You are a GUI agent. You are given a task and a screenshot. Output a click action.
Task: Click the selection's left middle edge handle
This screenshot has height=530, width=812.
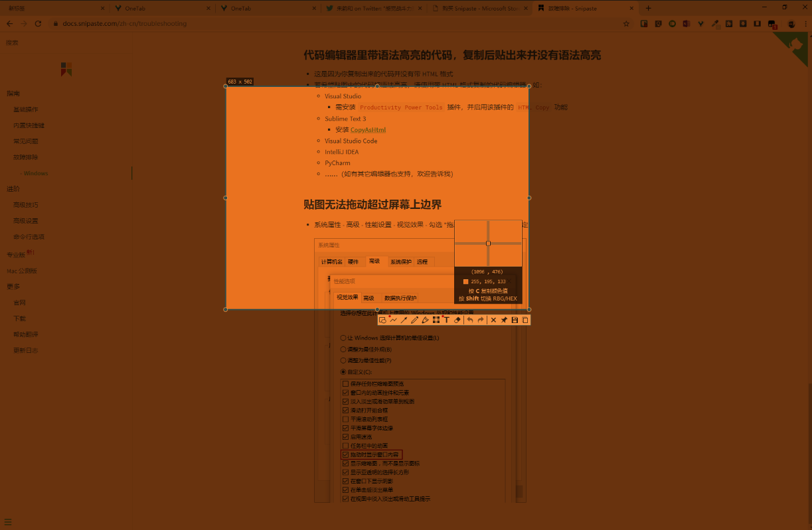226,198
